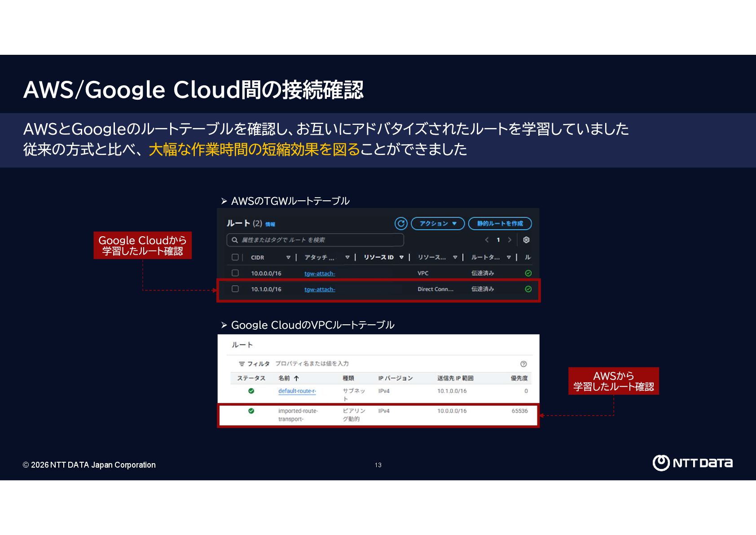Click the ピアリング動的 type cell
756x535 pixels.
(x=354, y=415)
